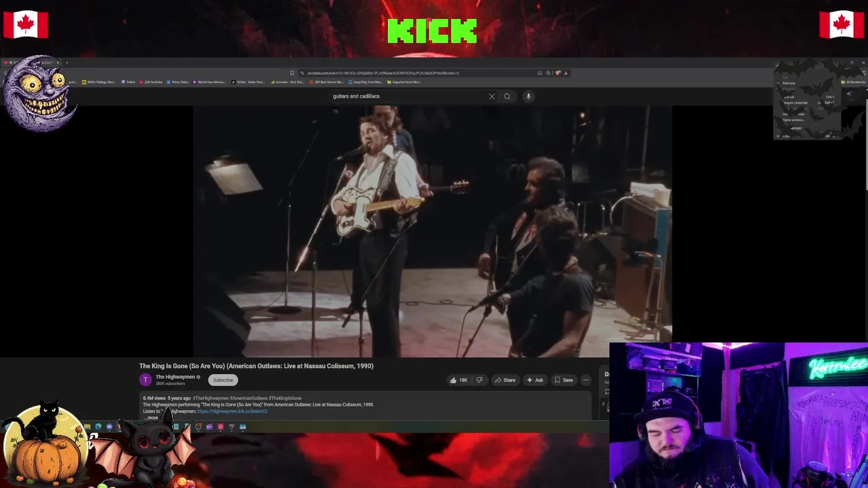The width and height of the screenshot is (868, 488).
Task: Open The Highwaymen channel avatar
Action: pyautogui.click(x=145, y=380)
